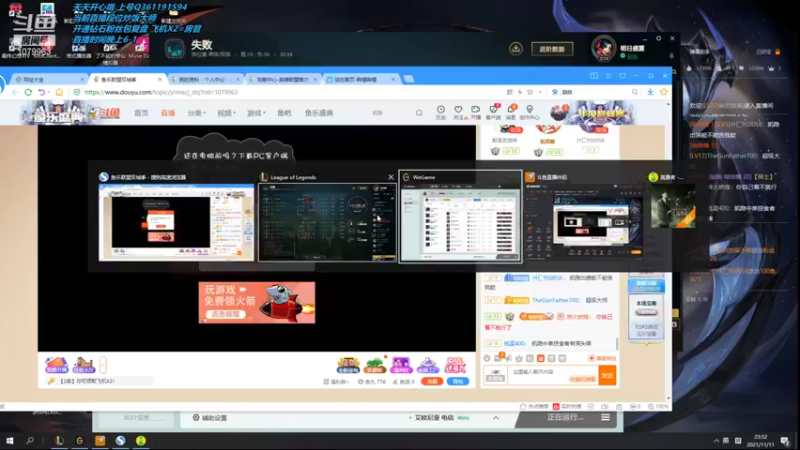Switch to the 个人中心 browser tab
The image size is (800, 450).
[x=205, y=80]
